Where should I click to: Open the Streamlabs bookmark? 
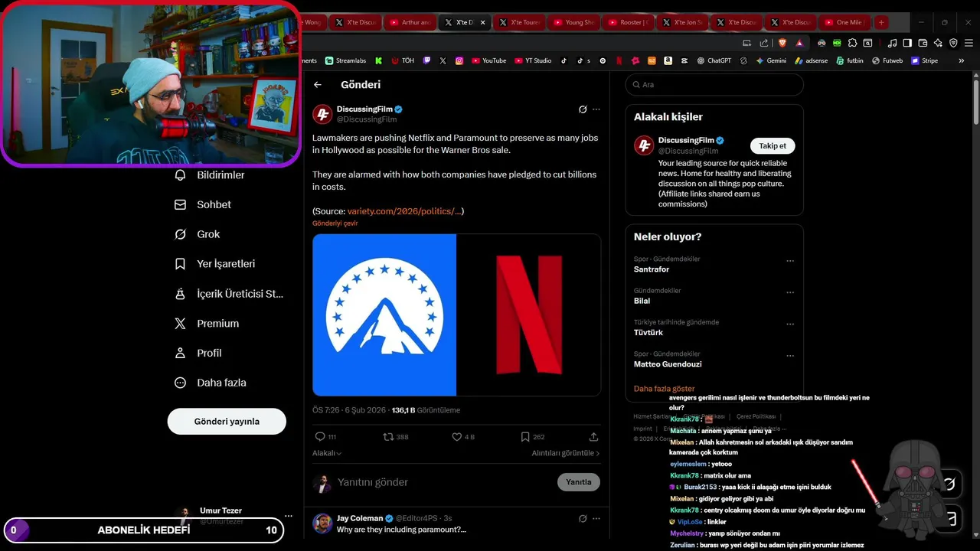(345, 60)
